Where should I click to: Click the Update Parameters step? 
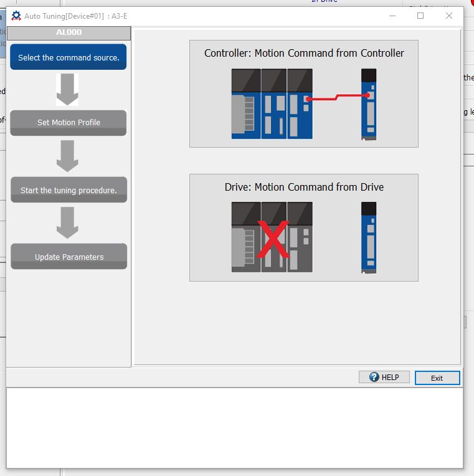[x=69, y=256]
